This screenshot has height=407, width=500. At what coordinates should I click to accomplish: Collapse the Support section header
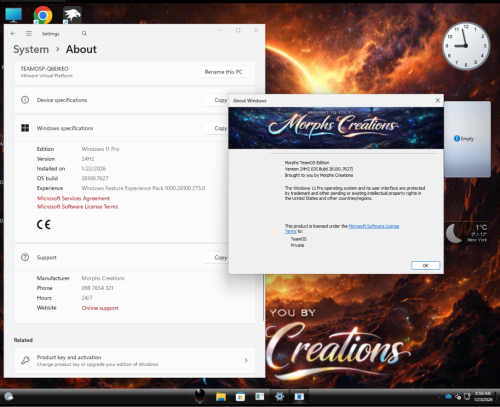click(121, 257)
